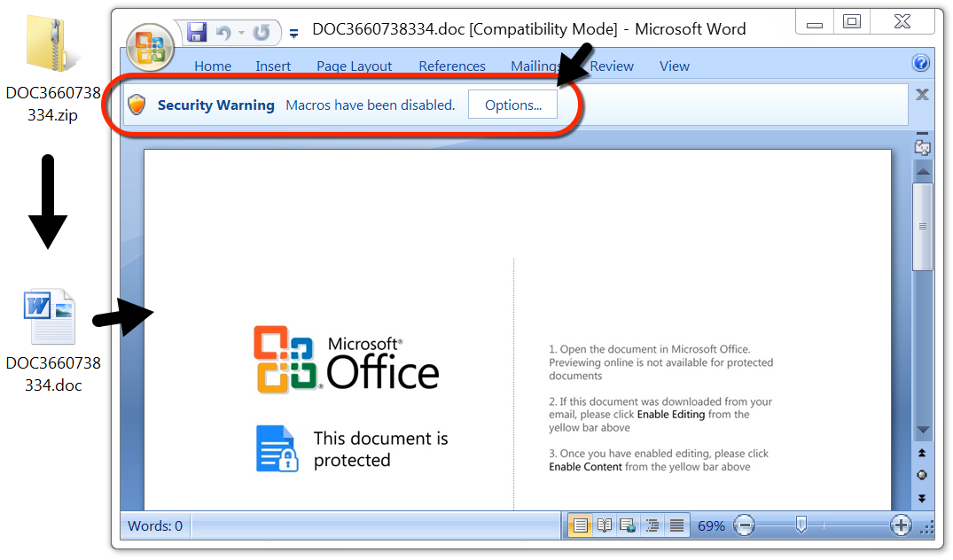Click the Select Browse Object circle
953x560 pixels.
(922, 475)
